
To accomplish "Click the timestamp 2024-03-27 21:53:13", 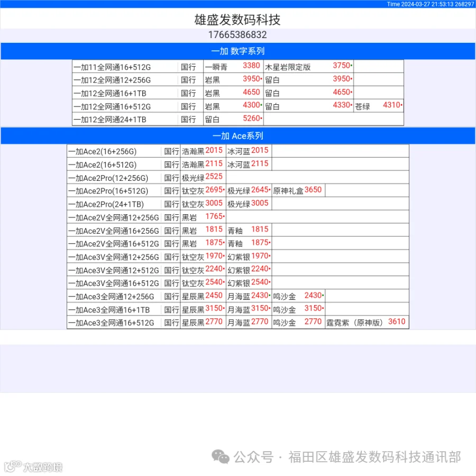I will (x=427, y=4).
